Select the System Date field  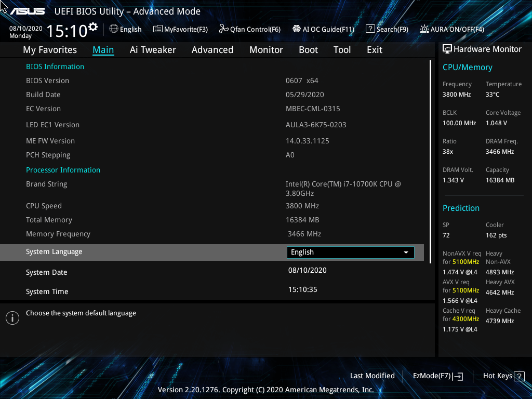point(47,272)
